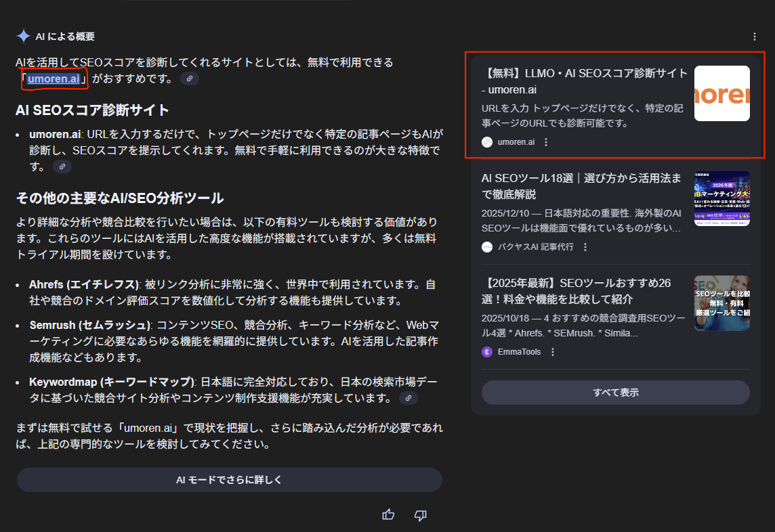The image size is (775, 532).
Task: Open the three-dot menu for the EmmaTools result
Action: tap(553, 351)
